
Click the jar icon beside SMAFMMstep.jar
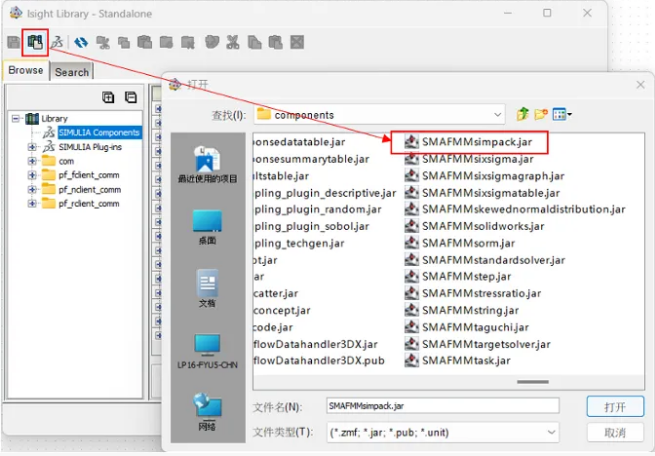point(411,276)
